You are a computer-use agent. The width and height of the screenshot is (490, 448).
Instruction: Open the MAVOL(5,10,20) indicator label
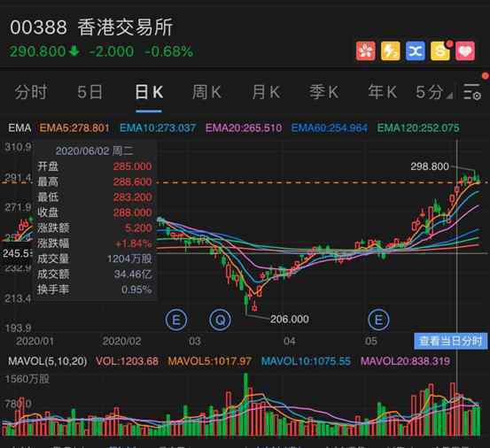pyautogui.click(x=48, y=361)
